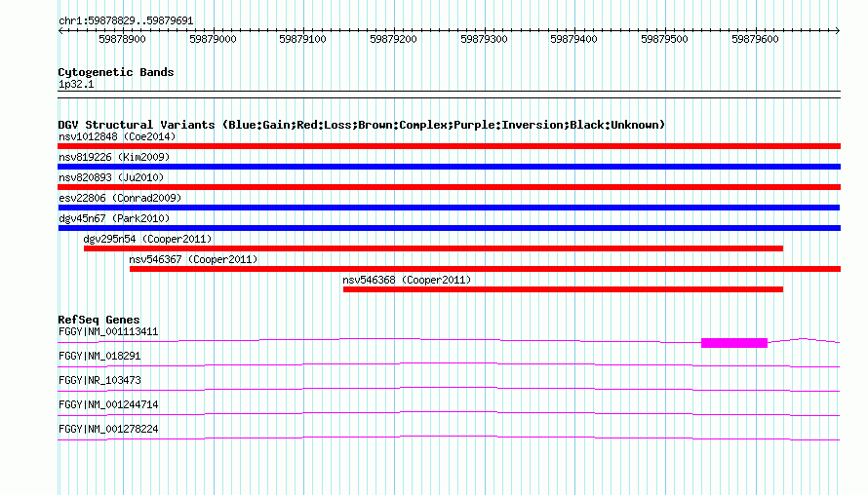Click the 1p32.1 band label

[76, 84]
